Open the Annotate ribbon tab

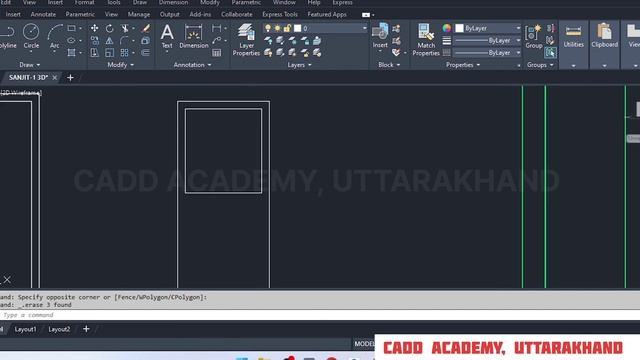[x=43, y=14]
